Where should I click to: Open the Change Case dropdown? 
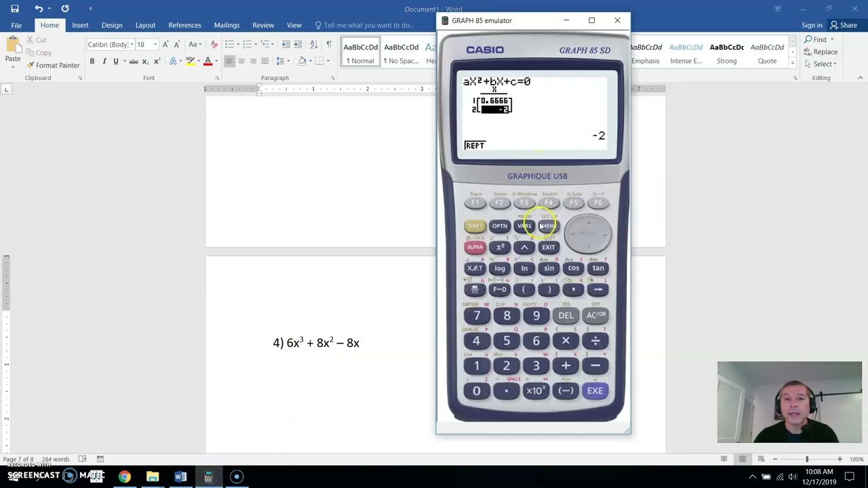pos(195,44)
